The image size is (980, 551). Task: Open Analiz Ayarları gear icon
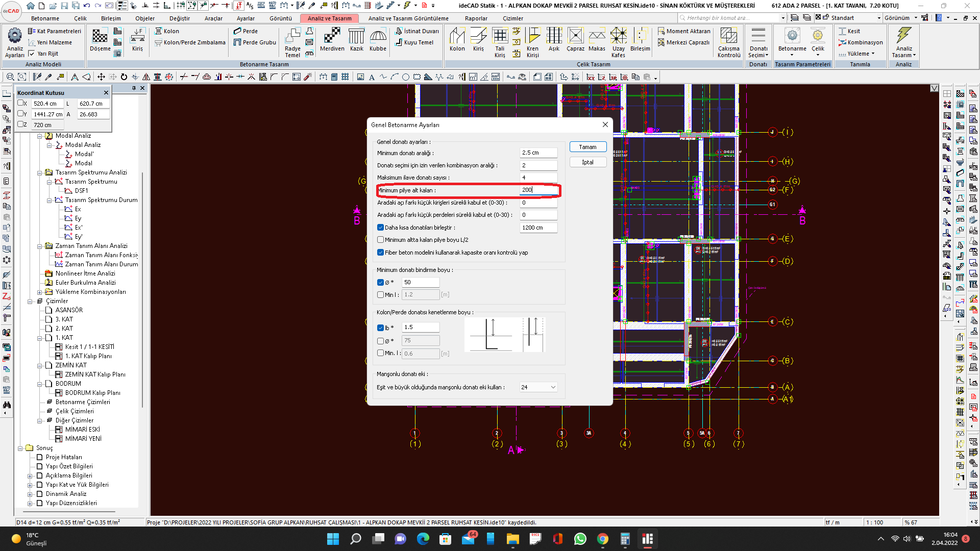(x=15, y=42)
